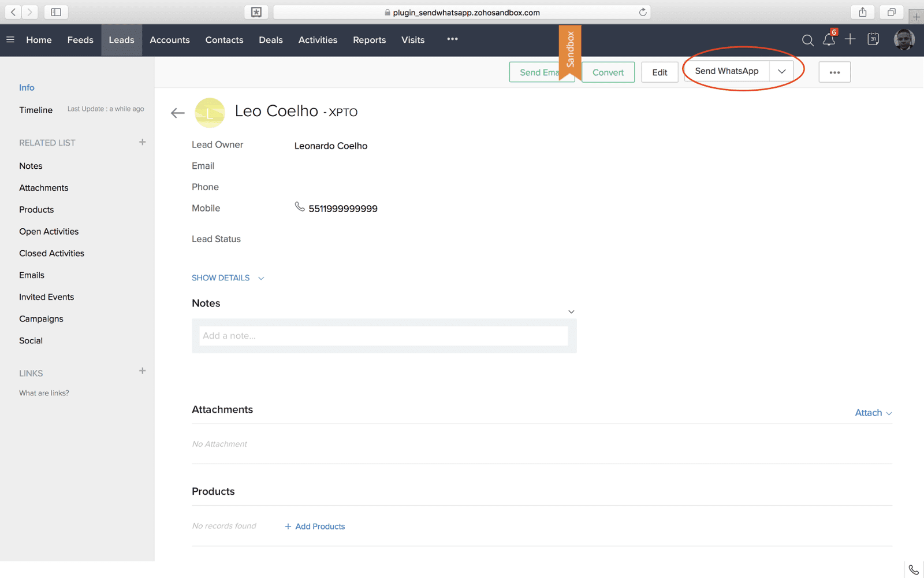This screenshot has width=924, height=578.
Task: Open Open Activities in the related list
Action: coord(49,232)
